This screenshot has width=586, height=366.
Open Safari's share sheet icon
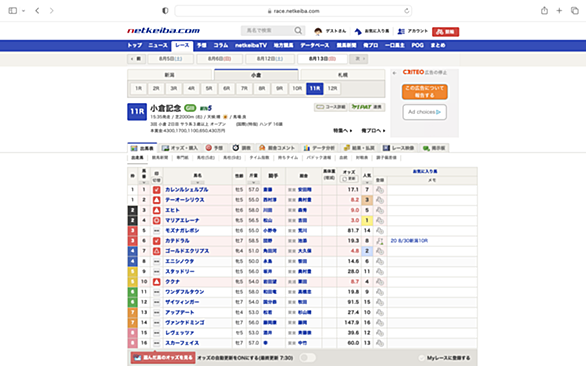[544, 10]
